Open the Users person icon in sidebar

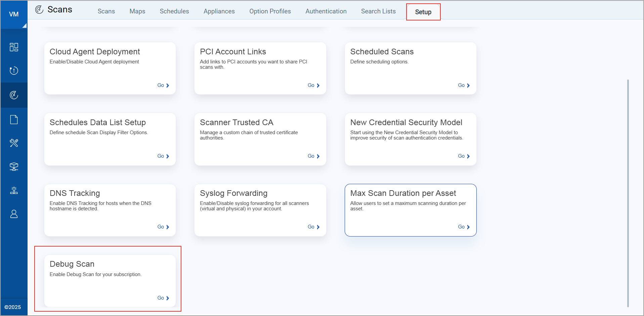pos(14,214)
